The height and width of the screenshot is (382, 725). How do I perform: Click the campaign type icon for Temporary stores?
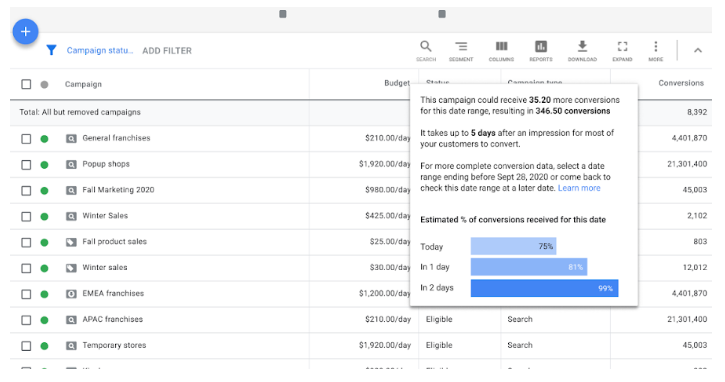71,345
